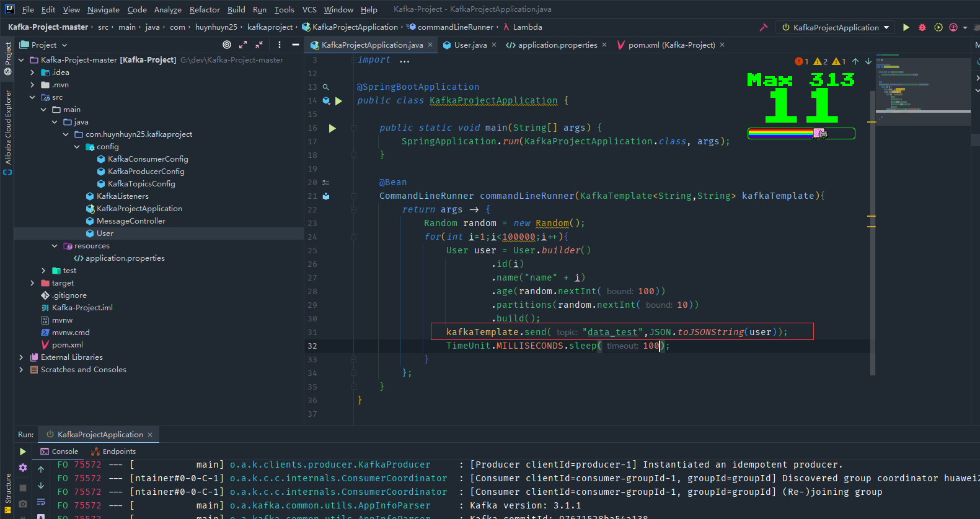Rerun the application from the Run panel

(x=23, y=451)
